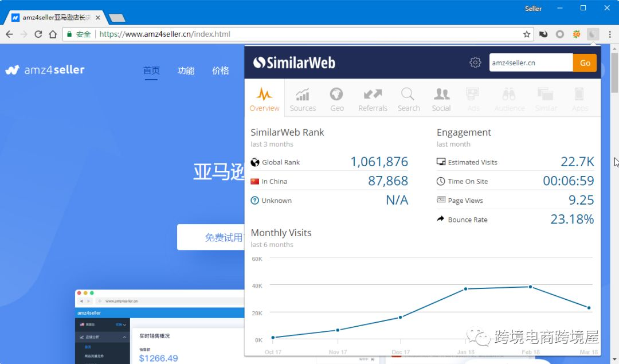Click the Bounce Rate value 23.18%

tap(572, 219)
